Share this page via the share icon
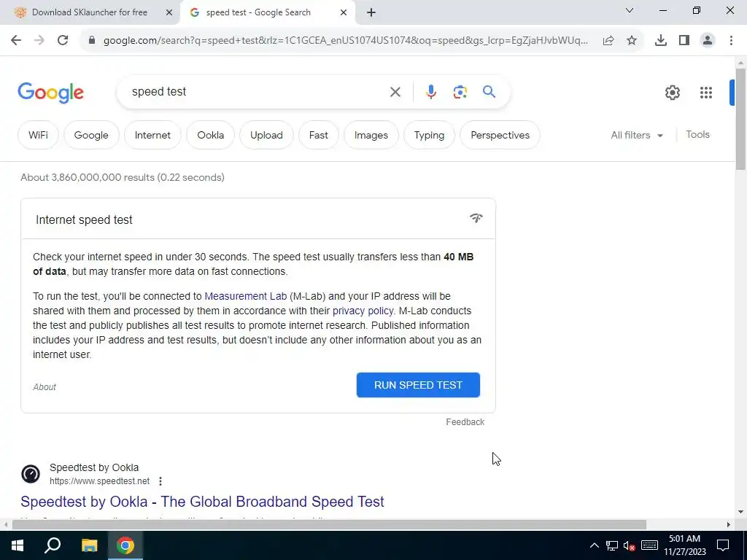 click(608, 41)
